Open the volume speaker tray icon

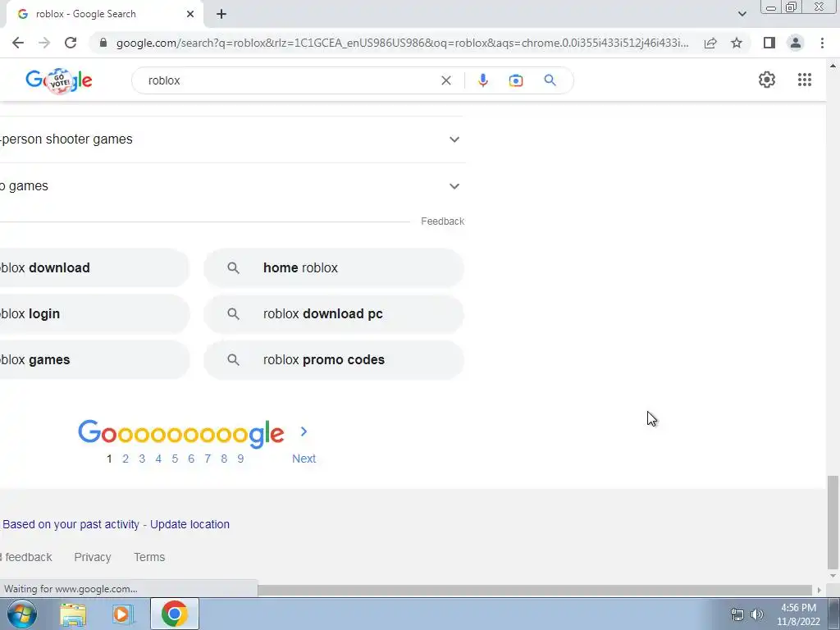(756, 614)
